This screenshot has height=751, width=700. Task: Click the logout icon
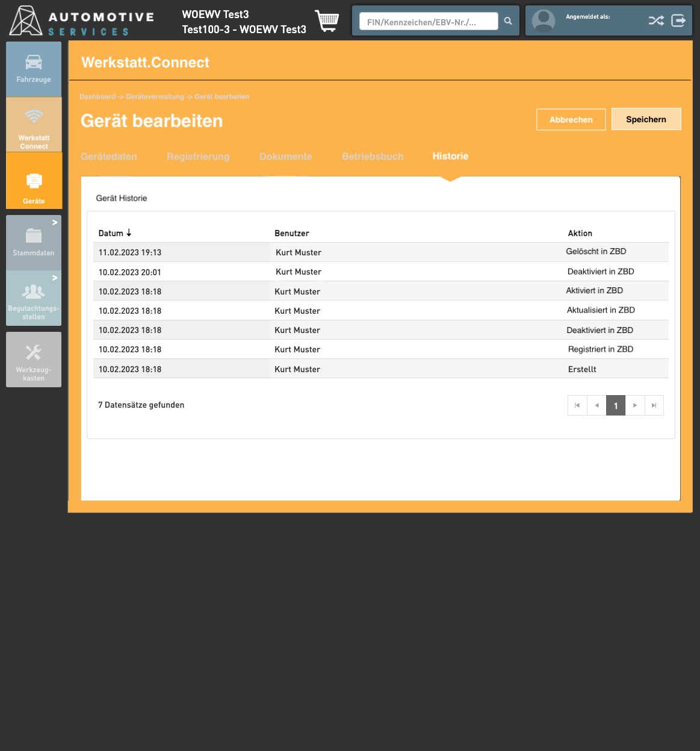678,21
